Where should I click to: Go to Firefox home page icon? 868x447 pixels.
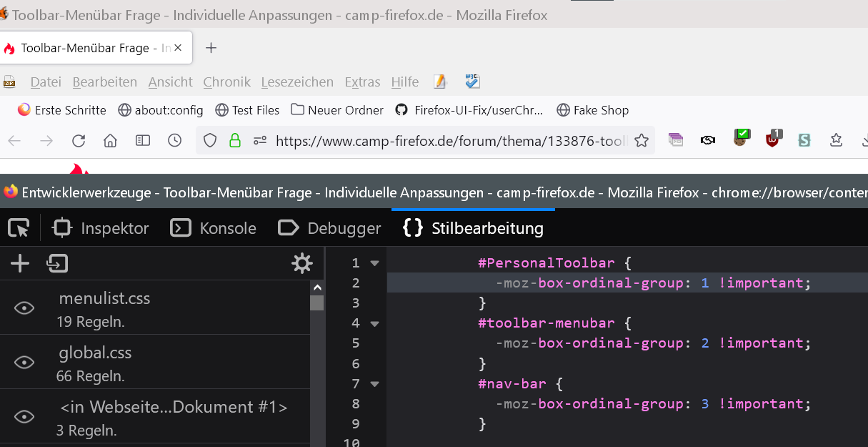(x=110, y=141)
